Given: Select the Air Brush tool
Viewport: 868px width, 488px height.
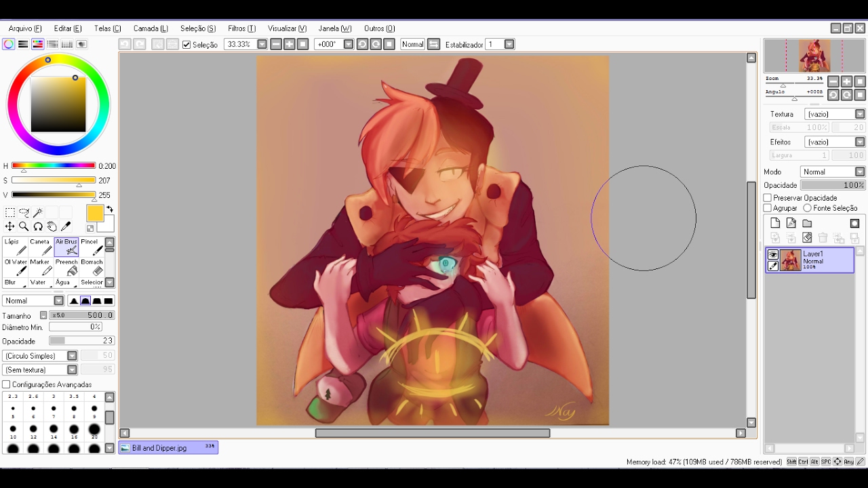Looking at the screenshot, I should tap(66, 247).
